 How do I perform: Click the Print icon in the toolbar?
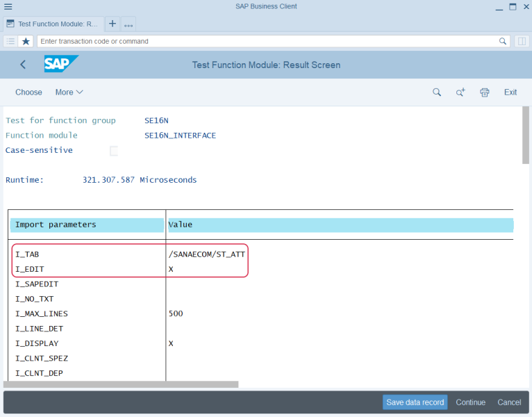485,92
